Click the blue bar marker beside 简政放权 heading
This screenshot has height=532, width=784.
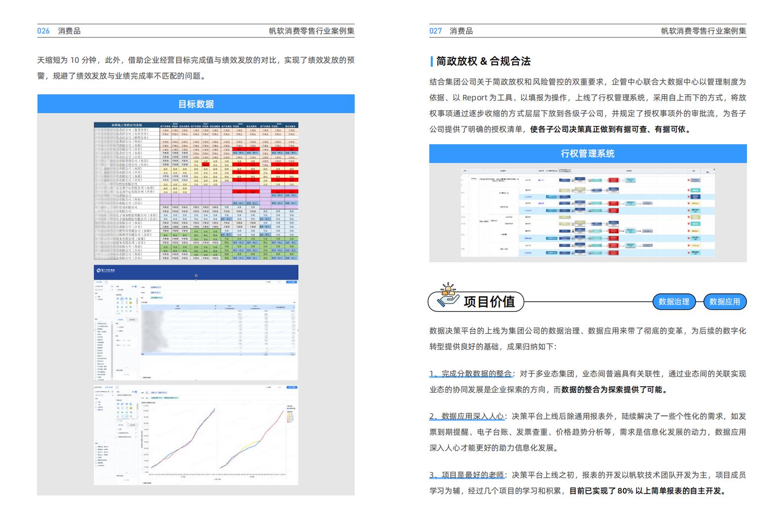tap(431, 61)
